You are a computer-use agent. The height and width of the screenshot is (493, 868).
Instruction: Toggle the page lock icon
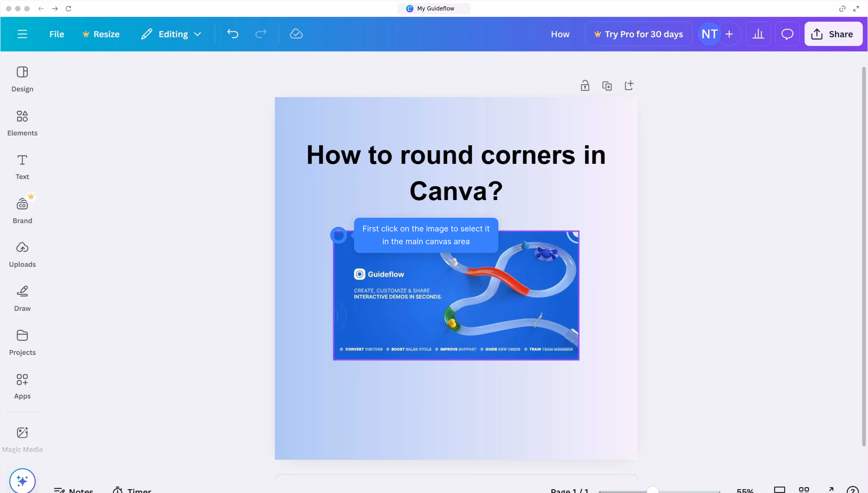pos(585,86)
